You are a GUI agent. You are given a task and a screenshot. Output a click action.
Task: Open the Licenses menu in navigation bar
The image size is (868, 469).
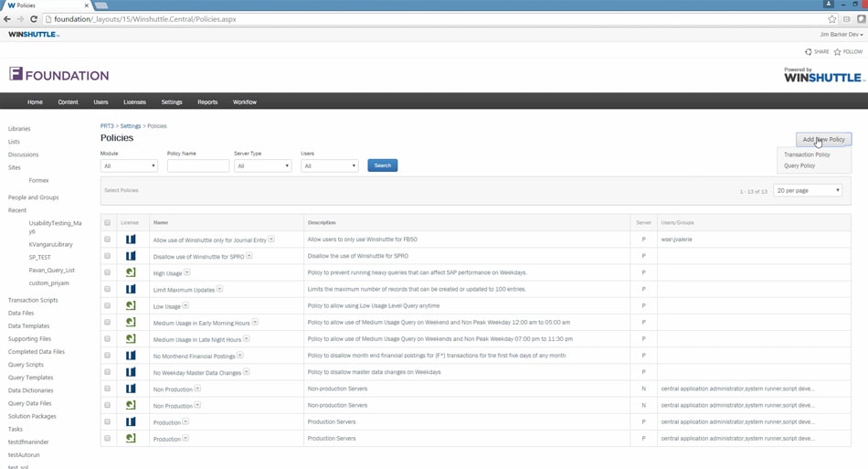coord(134,102)
